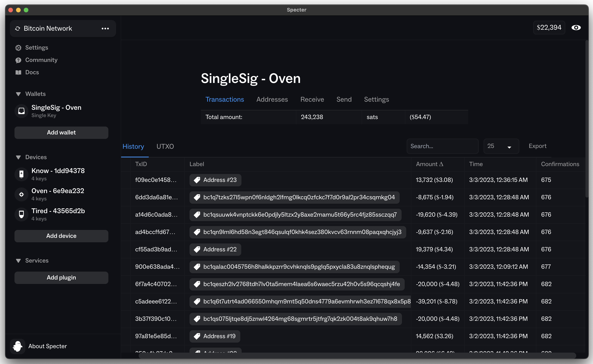This screenshot has height=364, width=593.
Task: Click the Search input field
Action: click(x=442, y=146)
